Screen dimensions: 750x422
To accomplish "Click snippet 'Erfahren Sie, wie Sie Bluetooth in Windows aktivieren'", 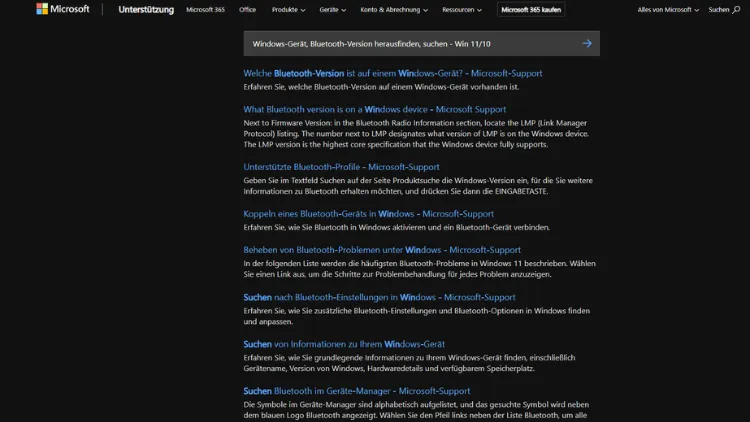I will pos(397,227).
